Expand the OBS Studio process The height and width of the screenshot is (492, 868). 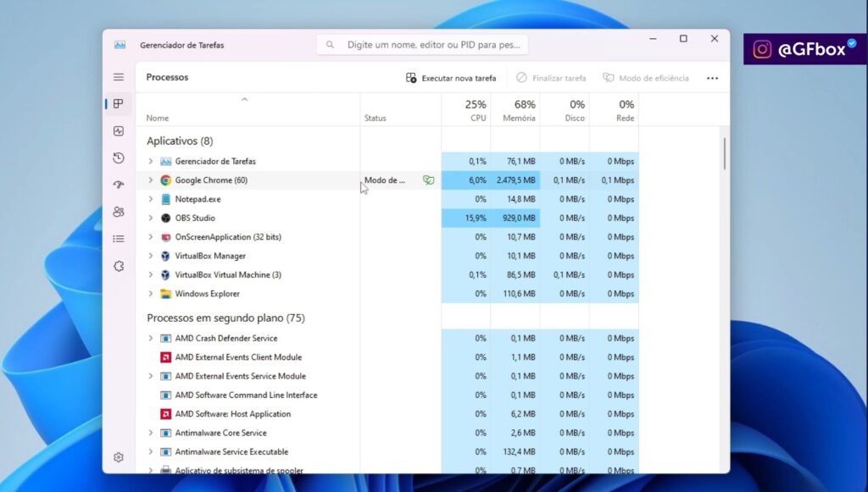coord(150,218)
